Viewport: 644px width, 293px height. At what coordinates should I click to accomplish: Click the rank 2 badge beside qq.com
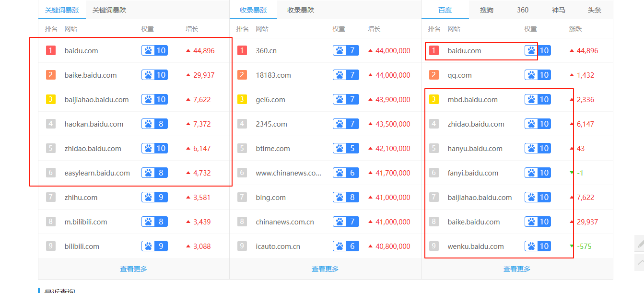tap(434, 75)
